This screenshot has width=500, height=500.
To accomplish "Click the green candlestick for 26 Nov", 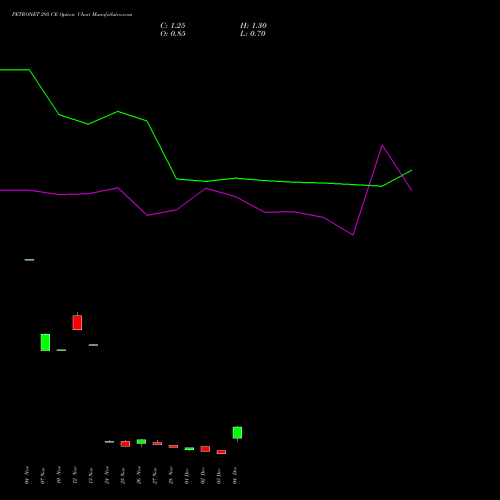I will point(141,442).
